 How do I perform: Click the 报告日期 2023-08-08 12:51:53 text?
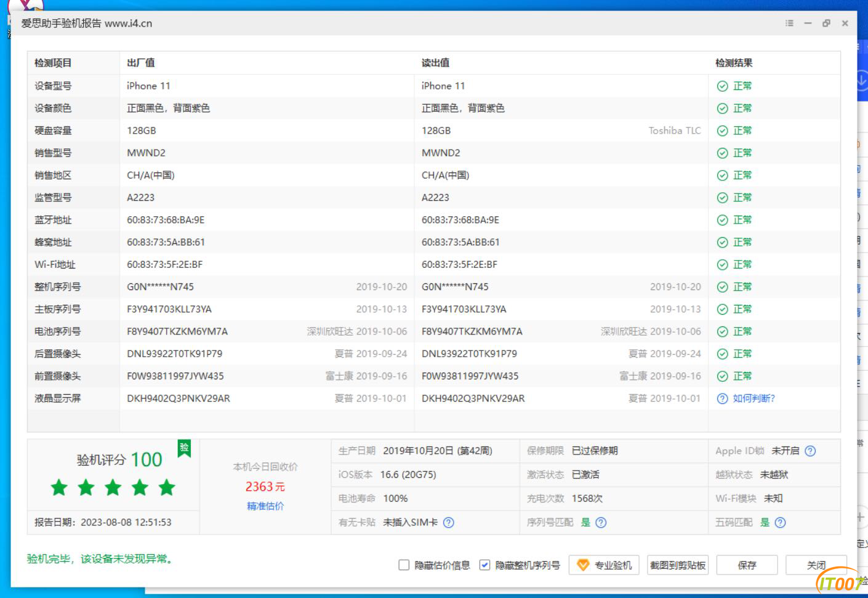pos(103,522)
